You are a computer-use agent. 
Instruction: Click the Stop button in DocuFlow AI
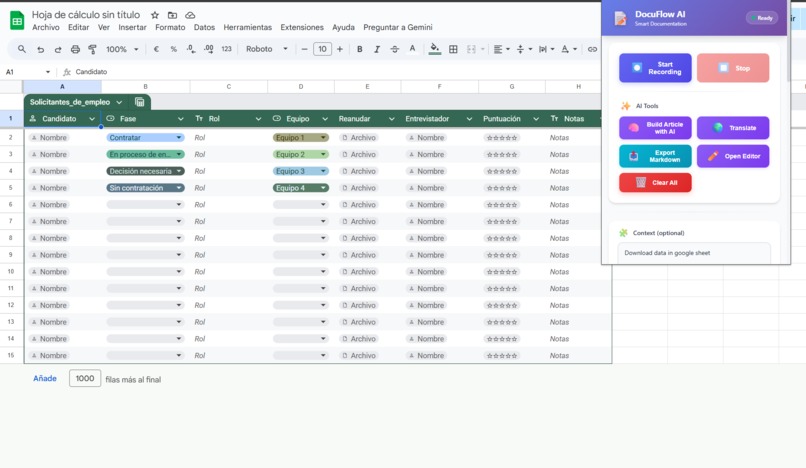pos(733,68)
